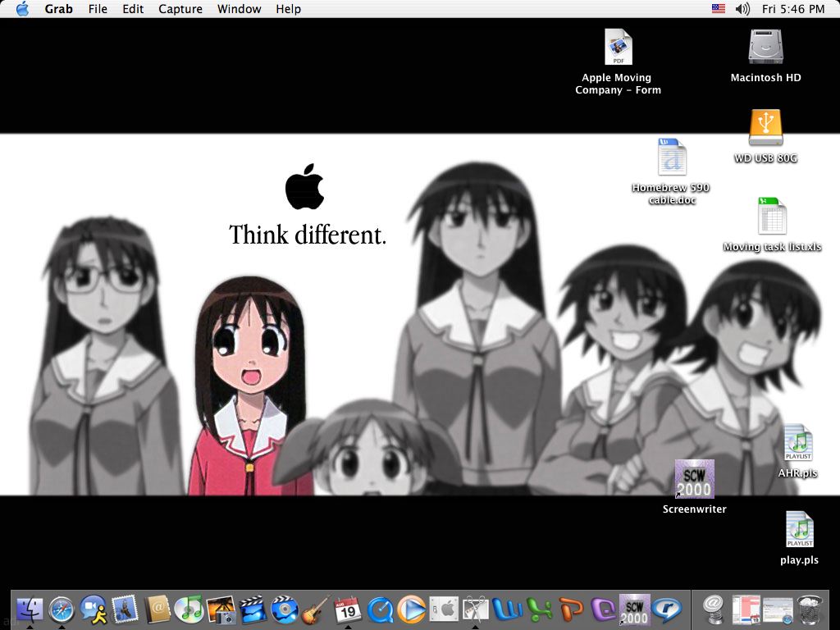Open the Grab application menu
This screenshot has width=840, height=630.
click(58, 8)
